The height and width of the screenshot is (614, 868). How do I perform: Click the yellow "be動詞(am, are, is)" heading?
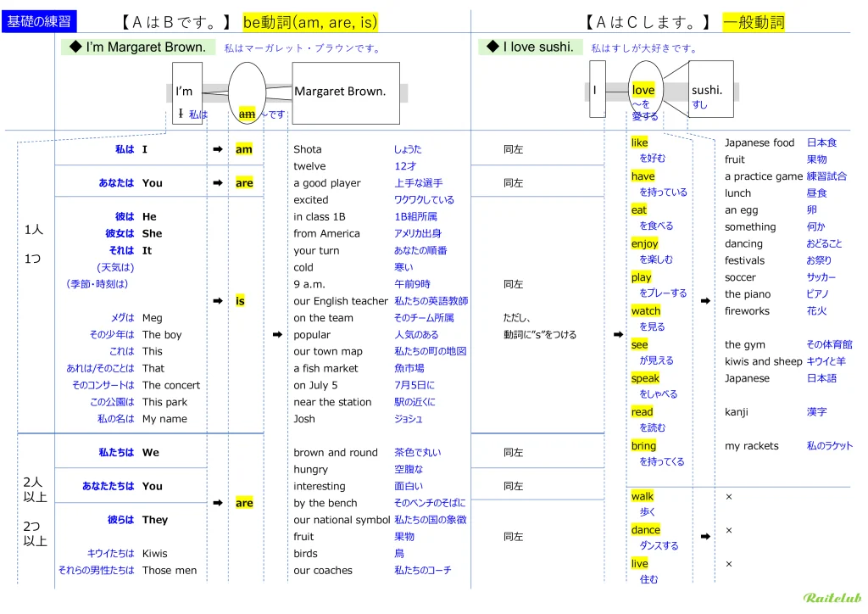(310, 23)
